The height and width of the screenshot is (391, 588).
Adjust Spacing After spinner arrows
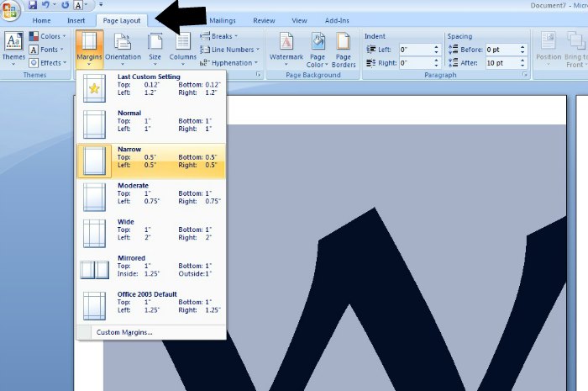coord(522,63)
